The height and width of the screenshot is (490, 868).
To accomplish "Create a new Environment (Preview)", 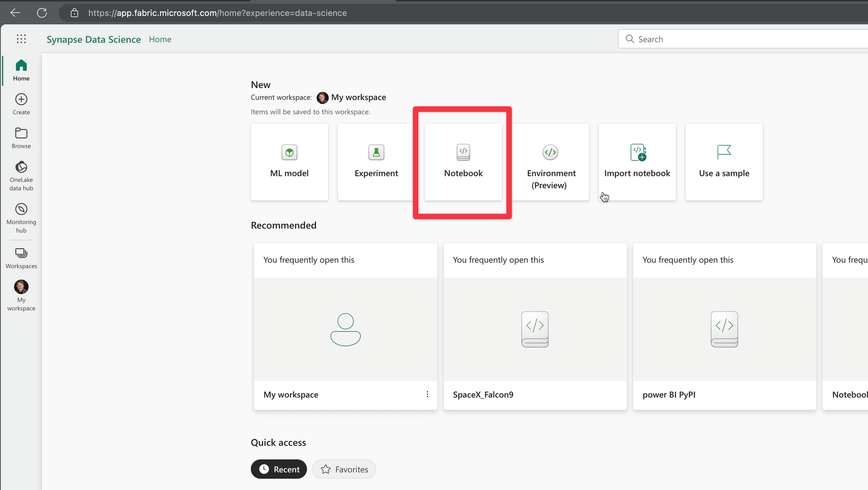I will pyautogui.click(x=550, y=162).
